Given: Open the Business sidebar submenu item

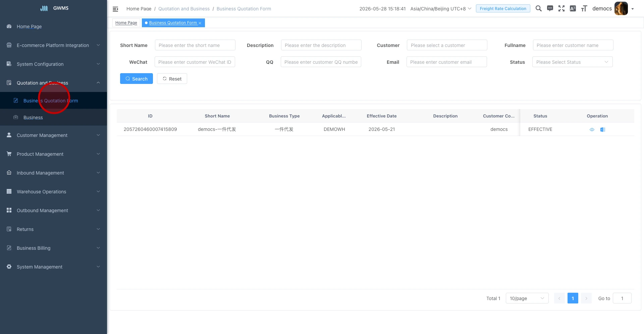Looking at the screenshot, I should (x=53, y=117).
